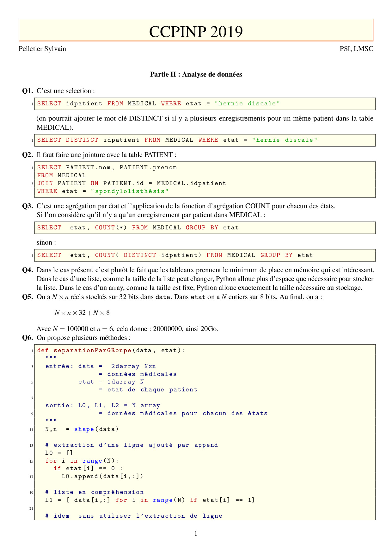
Task: Click the CCPINP 2019 title banner
Action: [196, 31]
